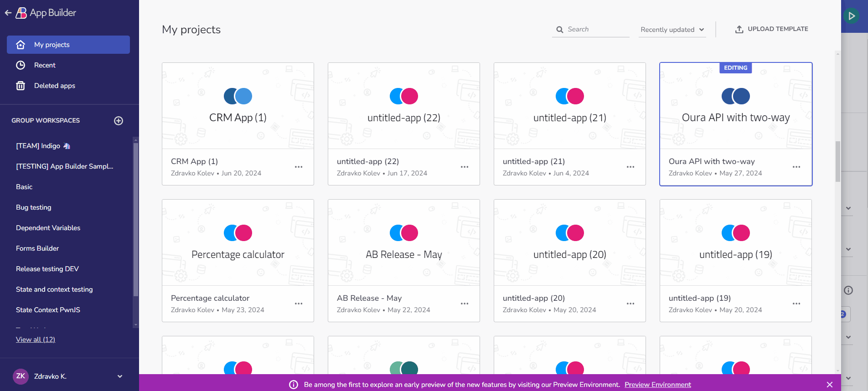
Task: Open the Release testing DEV workspace
Action: (x=47, y=269)
